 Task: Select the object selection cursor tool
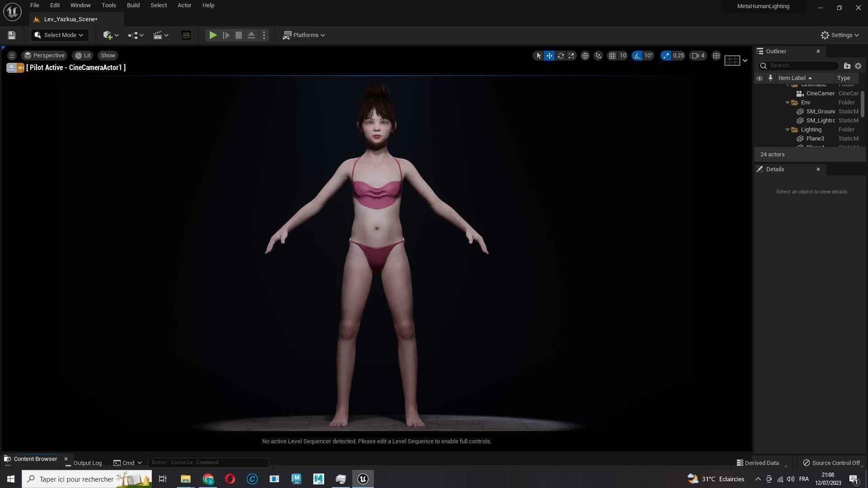[x=538, y=56]
